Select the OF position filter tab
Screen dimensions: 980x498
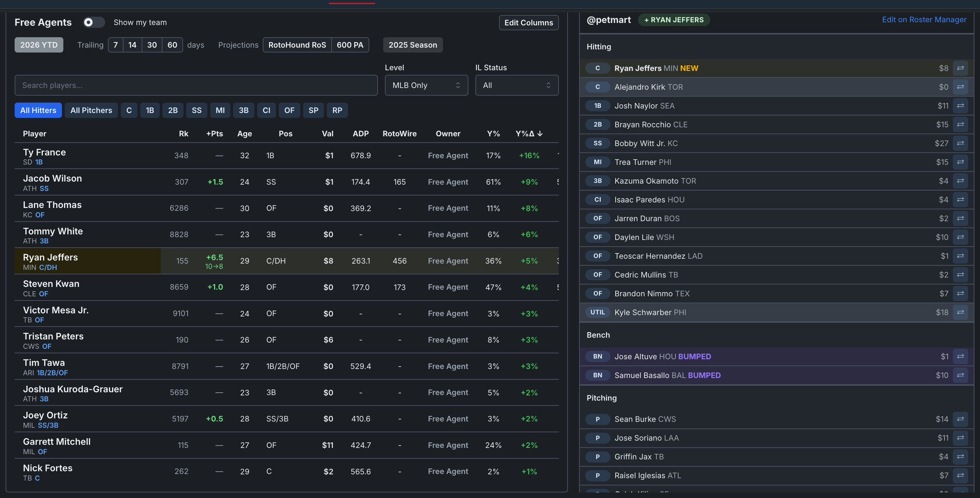pyautogui.click(x=289, y=110)
